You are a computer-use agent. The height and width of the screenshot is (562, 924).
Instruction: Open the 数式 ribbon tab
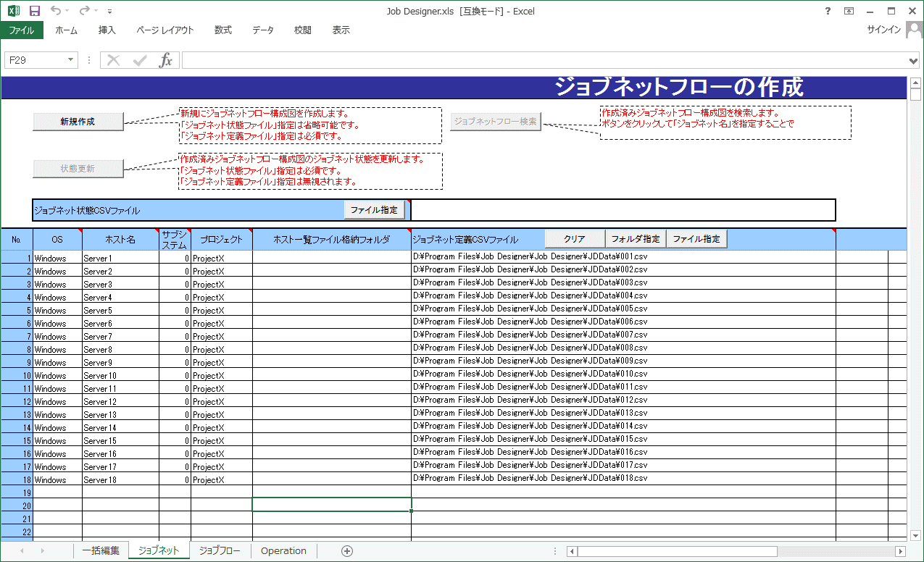pyautogui.click(x=223, y=30)
